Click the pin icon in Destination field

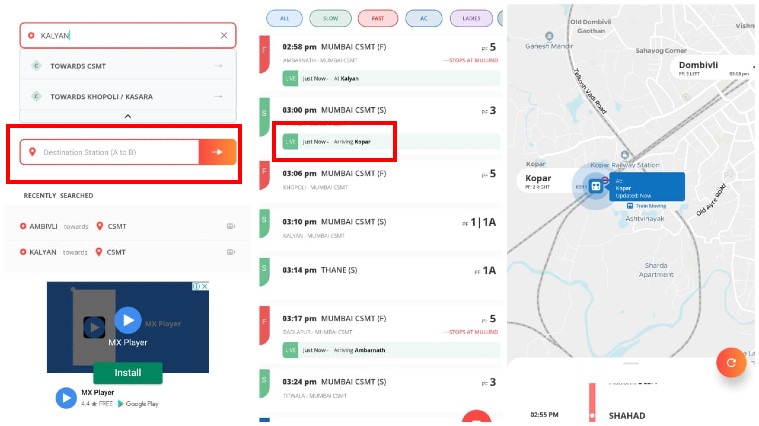(32, 152)
